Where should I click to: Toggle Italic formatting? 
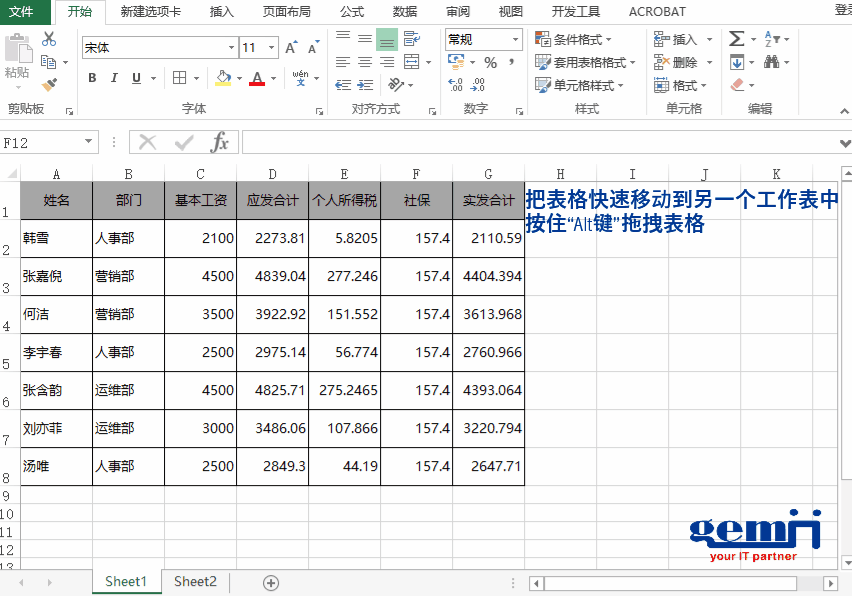(x=113, y=78)
